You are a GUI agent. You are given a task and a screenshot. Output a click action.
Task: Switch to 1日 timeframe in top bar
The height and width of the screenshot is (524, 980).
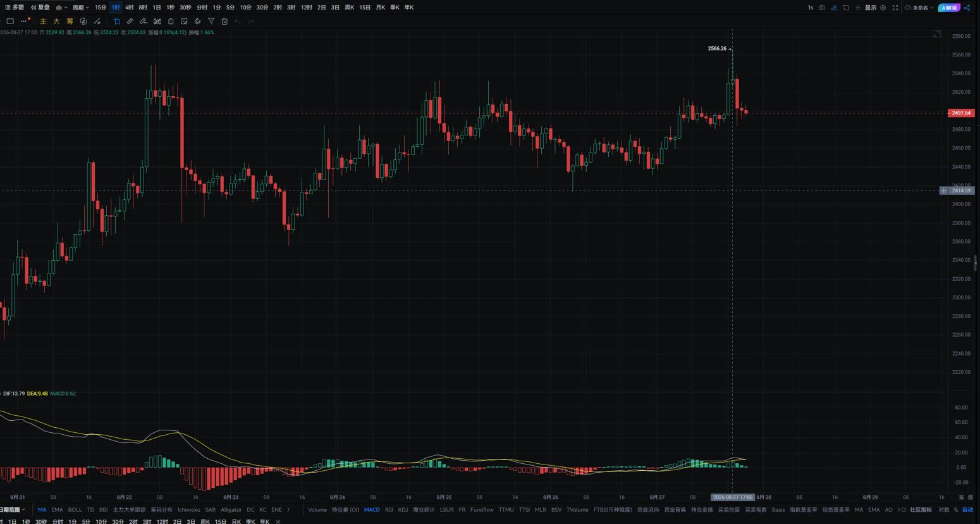click(157, 8)
